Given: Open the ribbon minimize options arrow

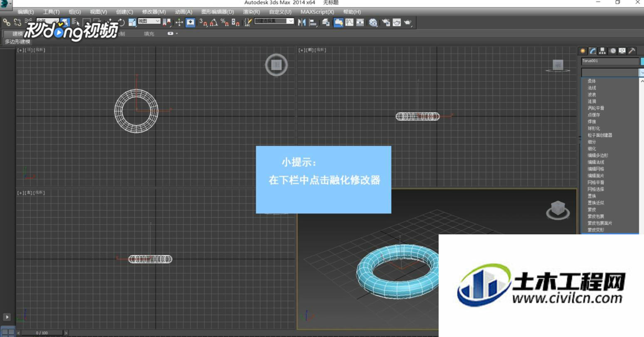Looking at the screenshot, I should [177, 34].
